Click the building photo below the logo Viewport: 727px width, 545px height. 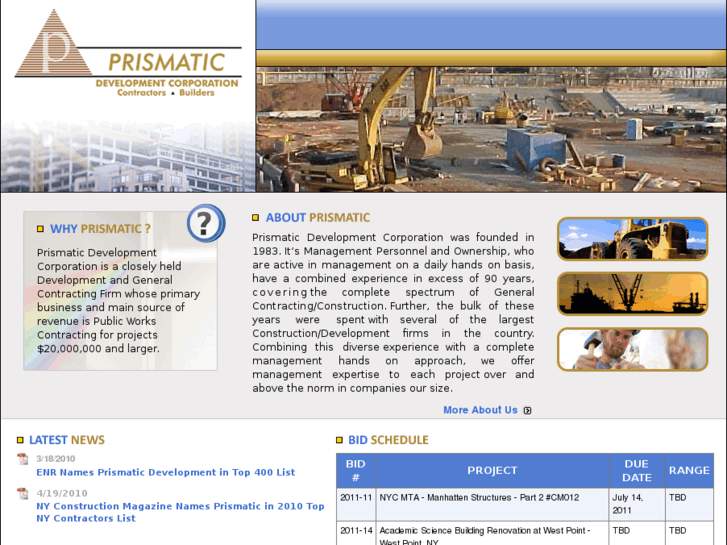click(x=128, y=157)
